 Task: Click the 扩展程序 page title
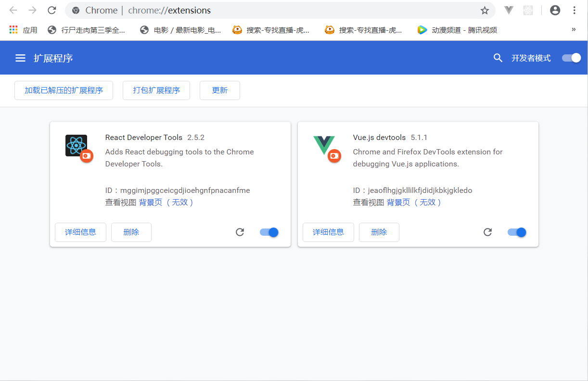click(x=53, y=58)
